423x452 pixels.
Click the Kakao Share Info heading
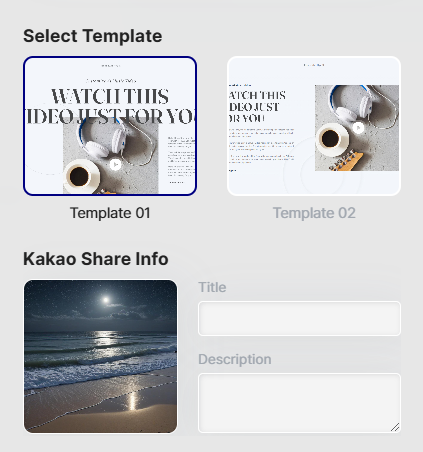[x=96, y=259]
